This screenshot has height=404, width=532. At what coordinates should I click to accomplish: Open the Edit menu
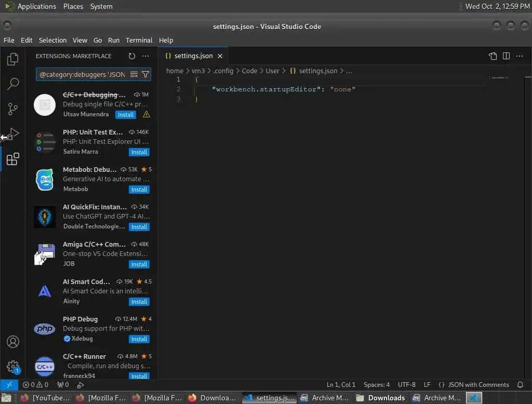(26, 40)
